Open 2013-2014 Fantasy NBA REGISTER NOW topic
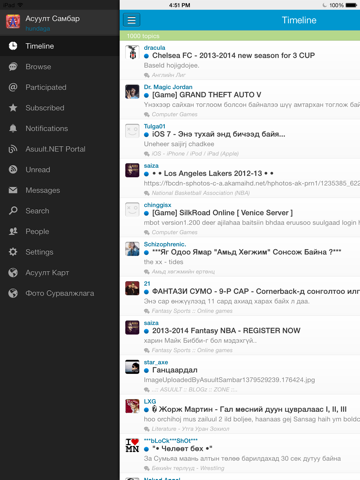The width and height of the screenshot is (360, 480). click(x=226, y=331)
